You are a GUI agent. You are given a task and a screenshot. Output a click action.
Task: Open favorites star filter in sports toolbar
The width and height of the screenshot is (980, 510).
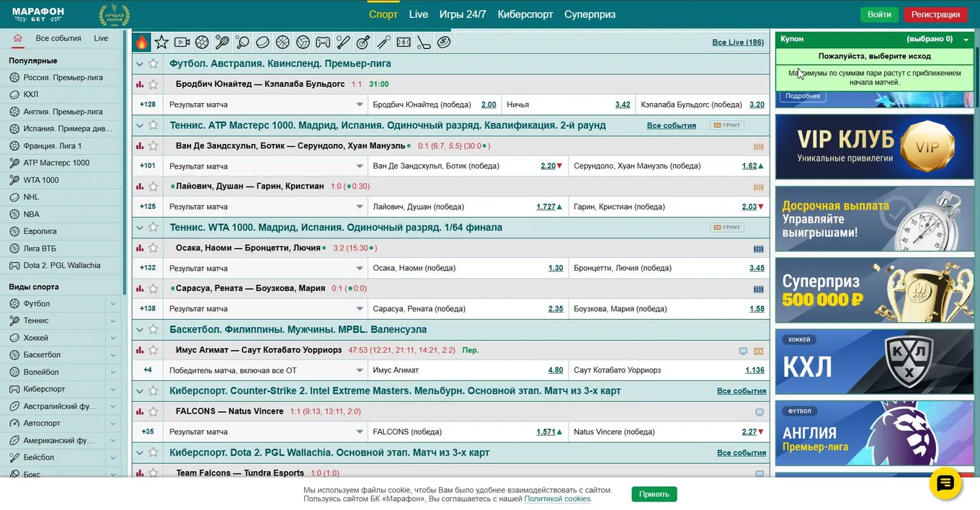click(162, 42)
